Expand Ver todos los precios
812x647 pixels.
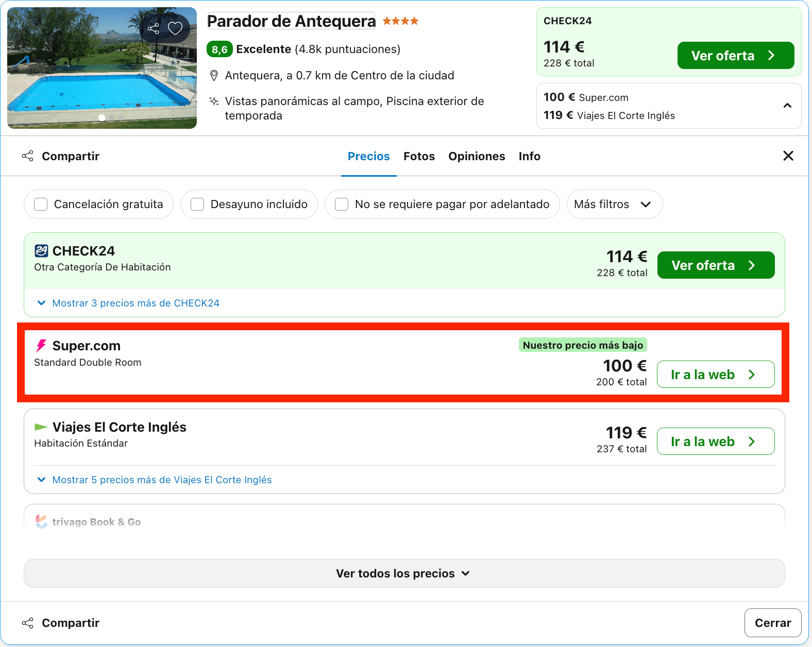click(x=404, y=573)
